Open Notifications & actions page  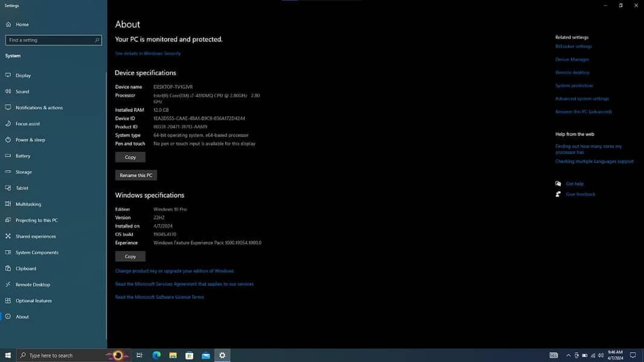pos(39,107)
